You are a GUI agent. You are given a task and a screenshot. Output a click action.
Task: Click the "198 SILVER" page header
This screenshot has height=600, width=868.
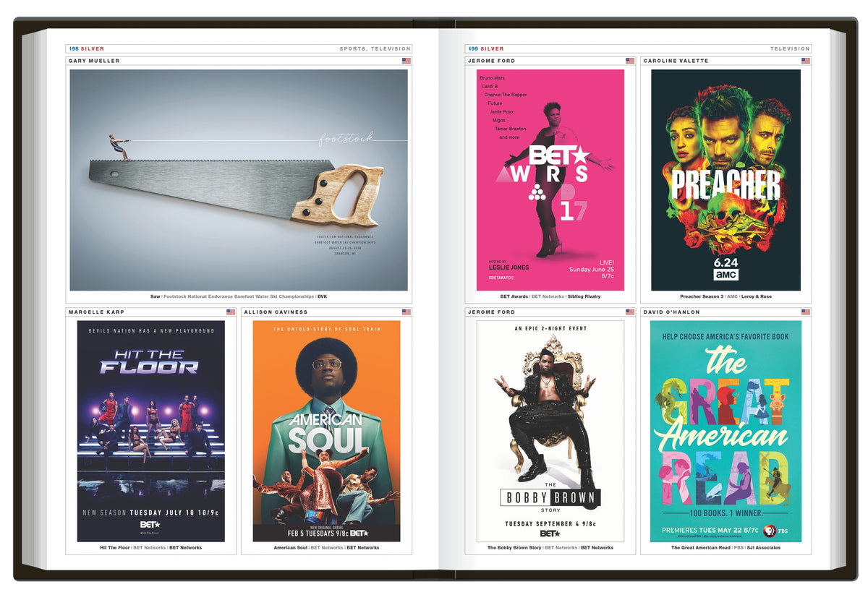[x=87, y=49]
